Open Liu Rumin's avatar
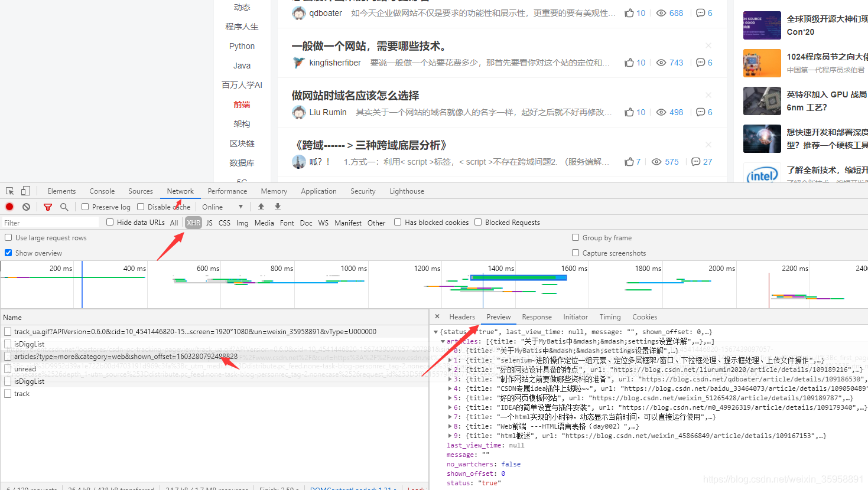 coord(298,112)
